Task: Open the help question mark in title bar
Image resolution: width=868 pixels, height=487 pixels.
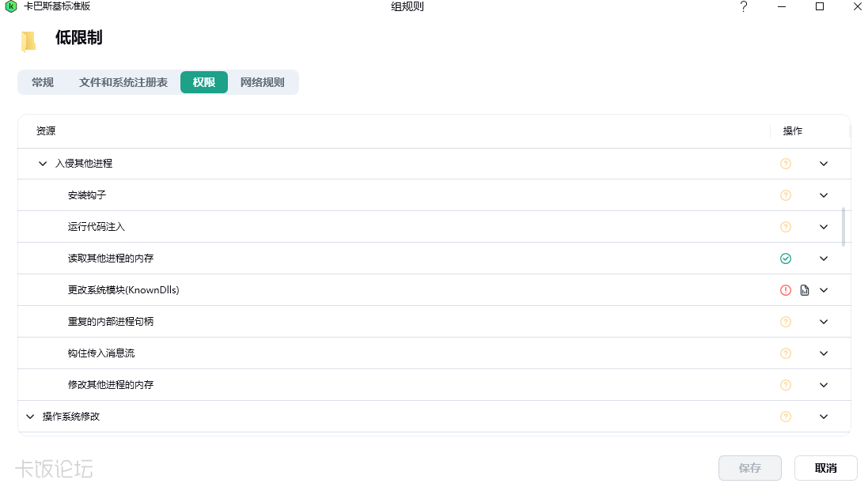Action: point(744,6)
